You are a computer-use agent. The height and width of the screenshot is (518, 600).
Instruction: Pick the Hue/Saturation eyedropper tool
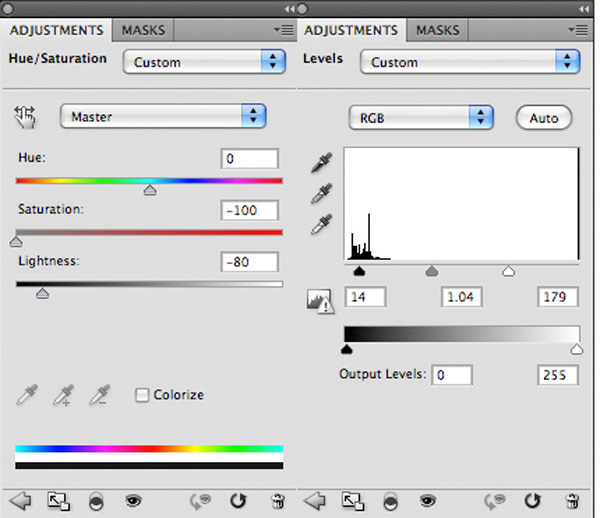[27, 395]
